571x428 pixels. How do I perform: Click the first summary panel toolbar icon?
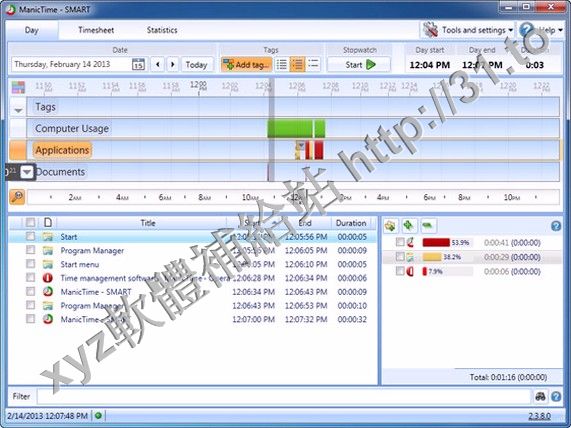(x=390, y=226)
